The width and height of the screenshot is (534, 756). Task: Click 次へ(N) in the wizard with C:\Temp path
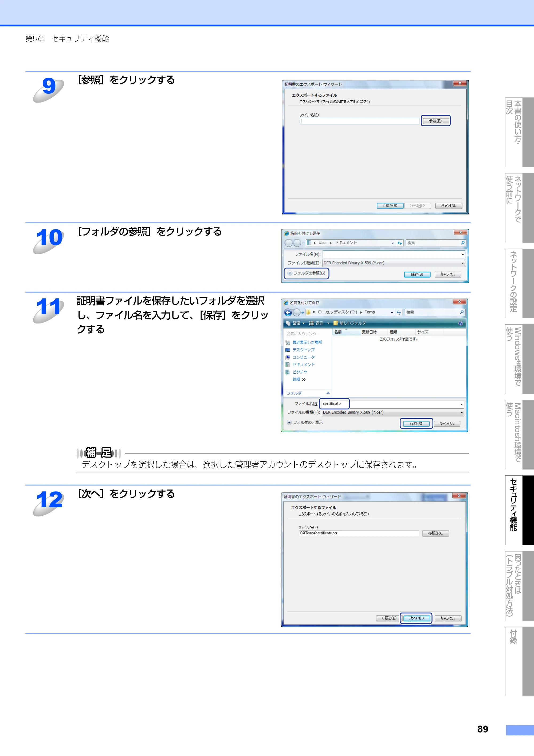(417, 618)
